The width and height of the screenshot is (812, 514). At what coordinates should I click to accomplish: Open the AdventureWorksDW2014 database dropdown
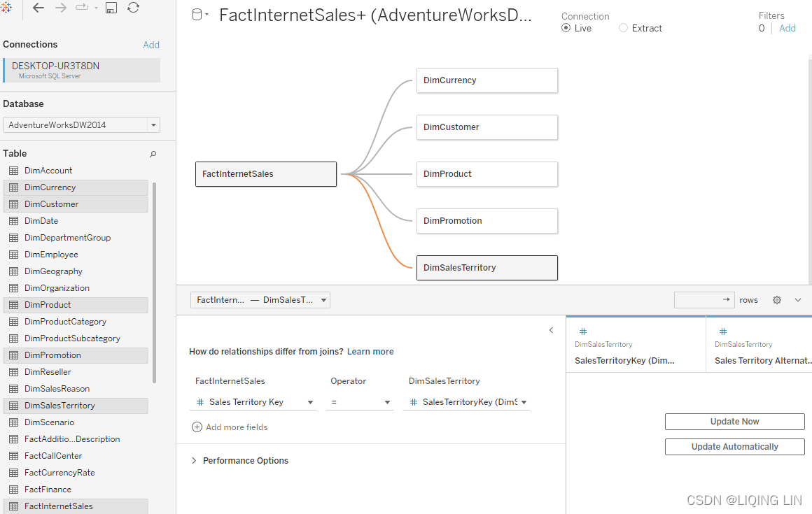(x=153, y=125)
